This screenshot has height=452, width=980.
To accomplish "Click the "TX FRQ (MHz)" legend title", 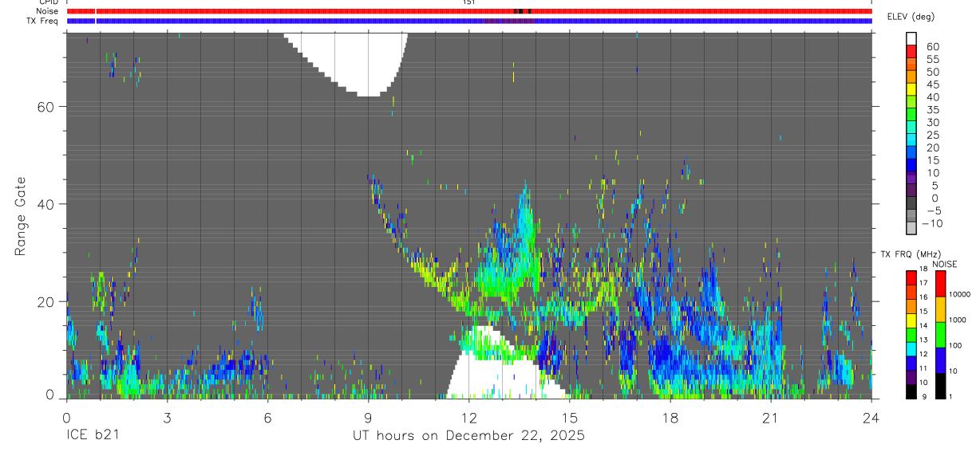I will (x=911, y=254).
